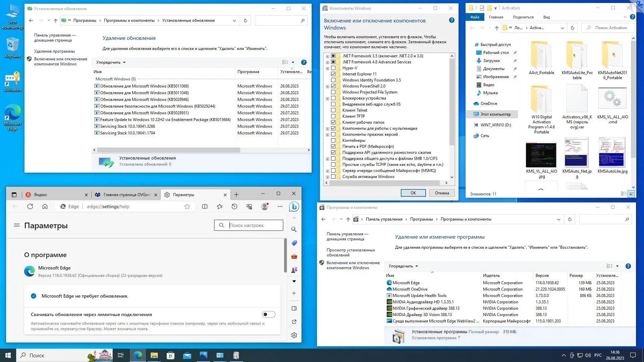The image size is (644, 362).
Task: Click the Bing chat icon in Edge
Action: point(294,206)
